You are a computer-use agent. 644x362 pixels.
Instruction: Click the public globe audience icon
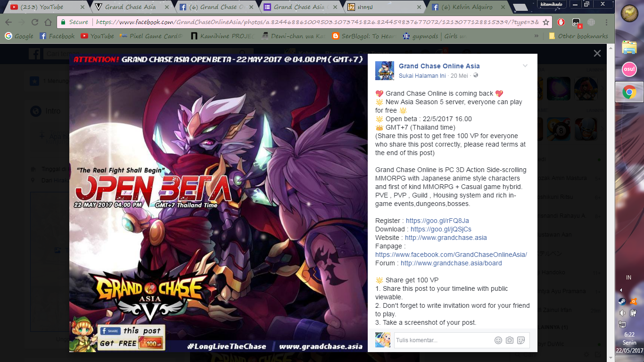[476, 75]
